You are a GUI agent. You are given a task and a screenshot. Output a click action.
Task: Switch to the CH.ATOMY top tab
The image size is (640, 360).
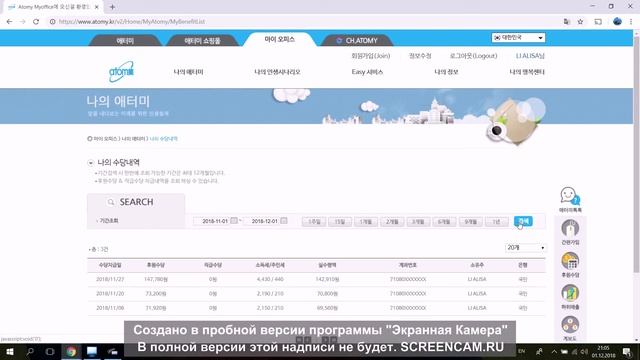tap(357, 40)
